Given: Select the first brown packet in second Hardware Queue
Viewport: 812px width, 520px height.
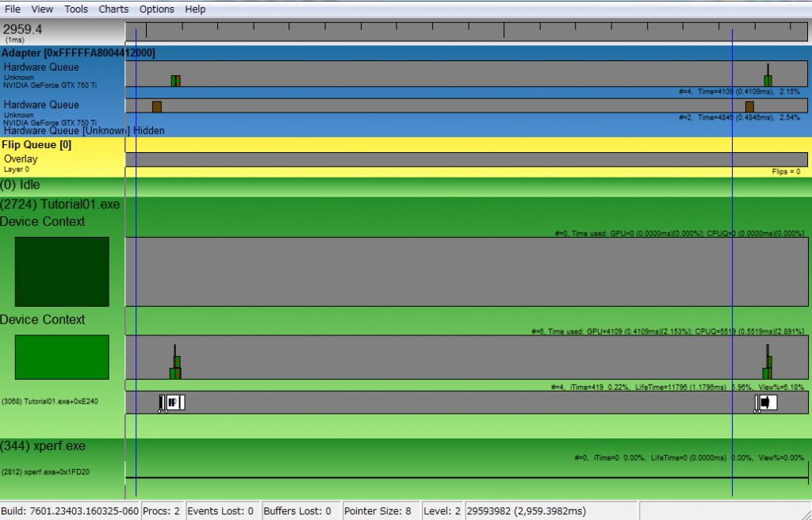Looking at the screenshot, I should 156,107.
